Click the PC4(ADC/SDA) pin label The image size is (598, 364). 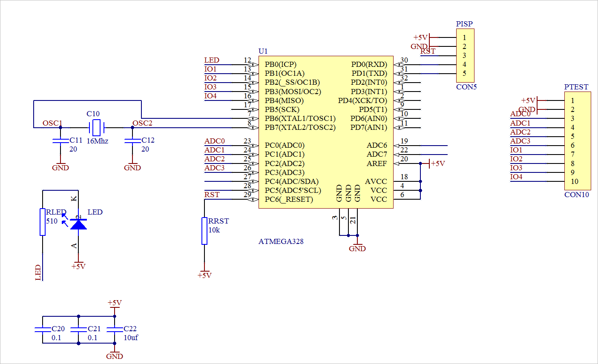[x=292, y=181]
